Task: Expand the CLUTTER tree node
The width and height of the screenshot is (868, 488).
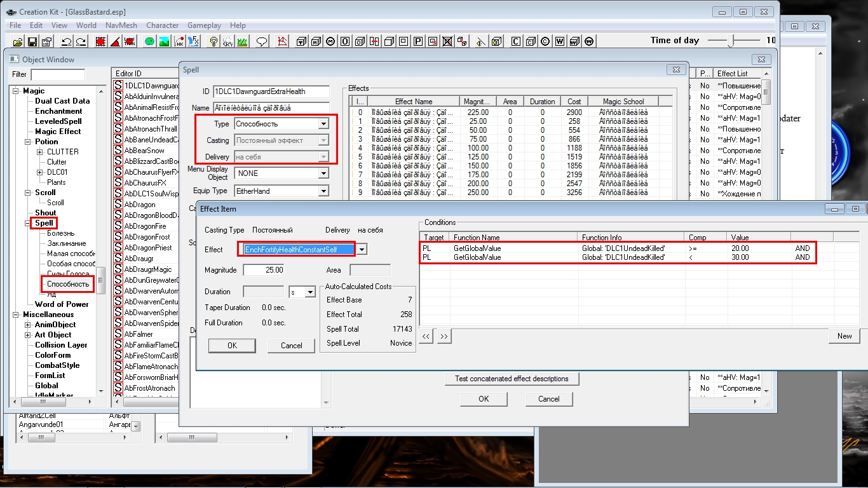Action: coord(40,152)
